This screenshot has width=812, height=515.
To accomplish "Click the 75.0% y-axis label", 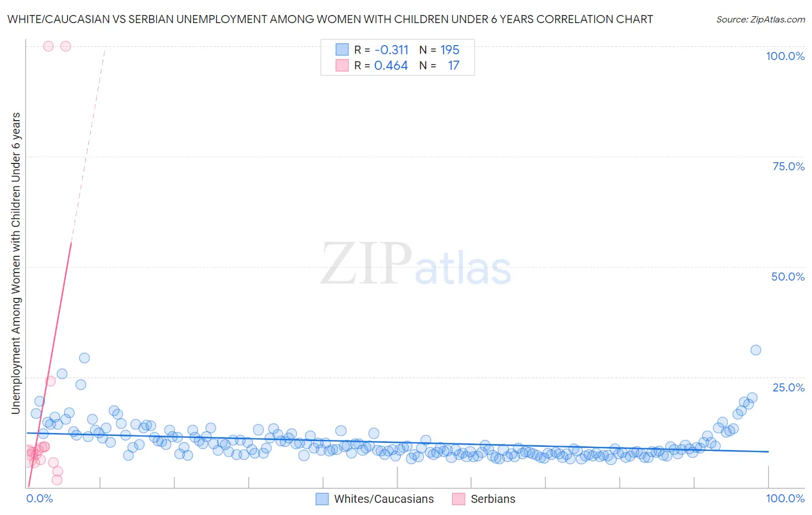I will pyautogui.click(x=788, y=166).
